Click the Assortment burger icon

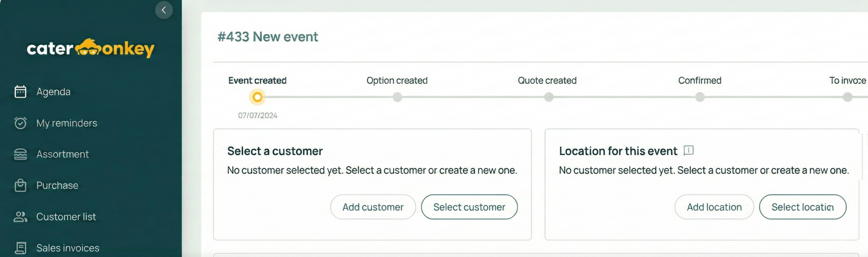20,154
